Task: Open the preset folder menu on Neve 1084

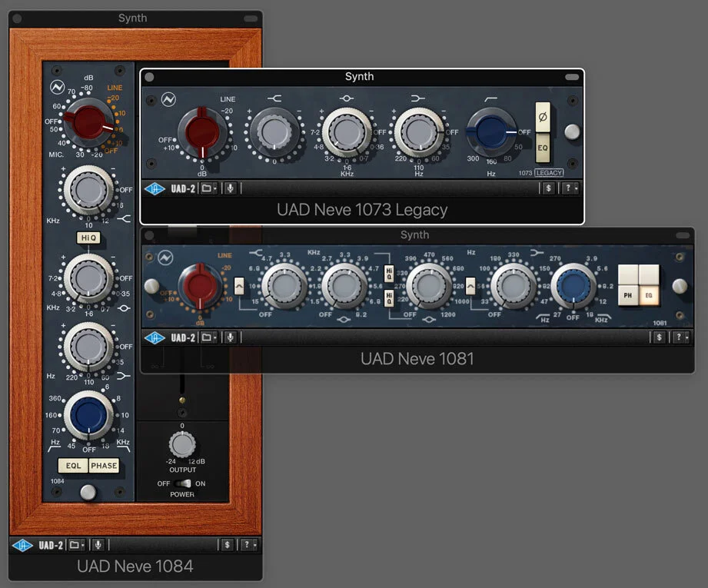Action: pyautogui.click(x=76, y=545)
